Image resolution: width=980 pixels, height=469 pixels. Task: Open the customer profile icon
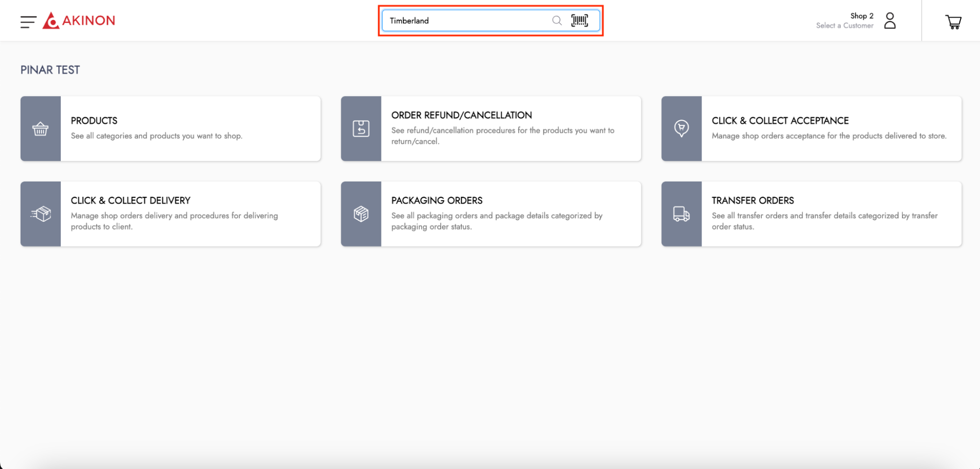point(889,21)
